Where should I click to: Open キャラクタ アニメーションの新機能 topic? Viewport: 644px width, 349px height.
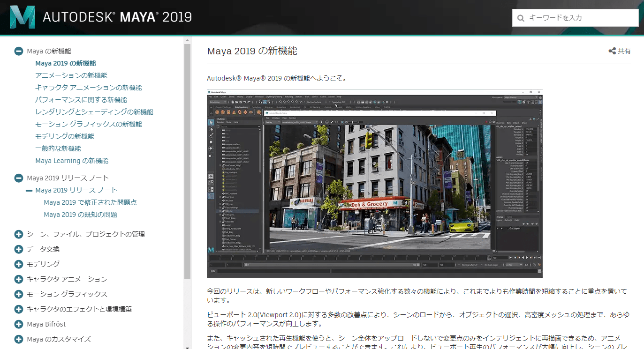tap(89, 88)
